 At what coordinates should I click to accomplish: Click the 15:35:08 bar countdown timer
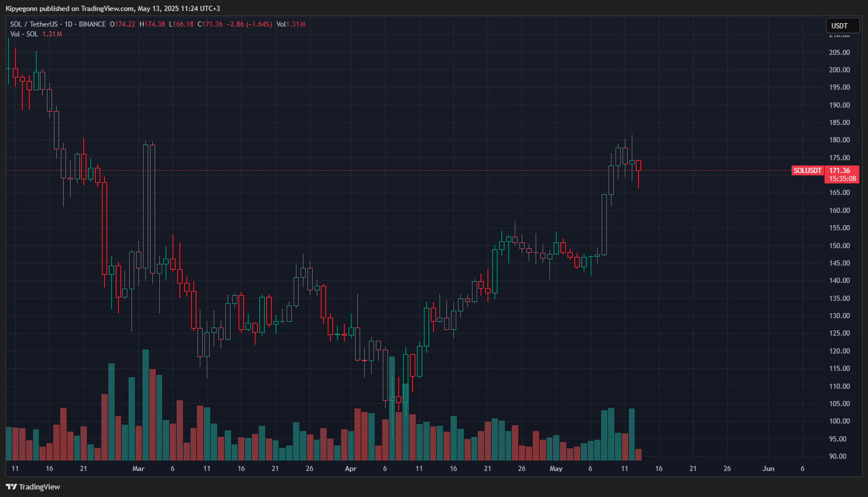(x=841, y=179)
